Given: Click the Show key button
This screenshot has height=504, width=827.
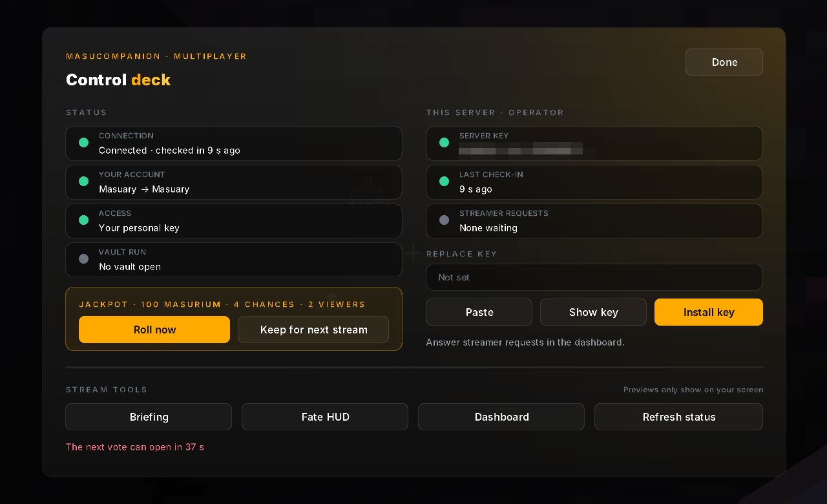Looking at the screenshot, I should tap(593, 312).
